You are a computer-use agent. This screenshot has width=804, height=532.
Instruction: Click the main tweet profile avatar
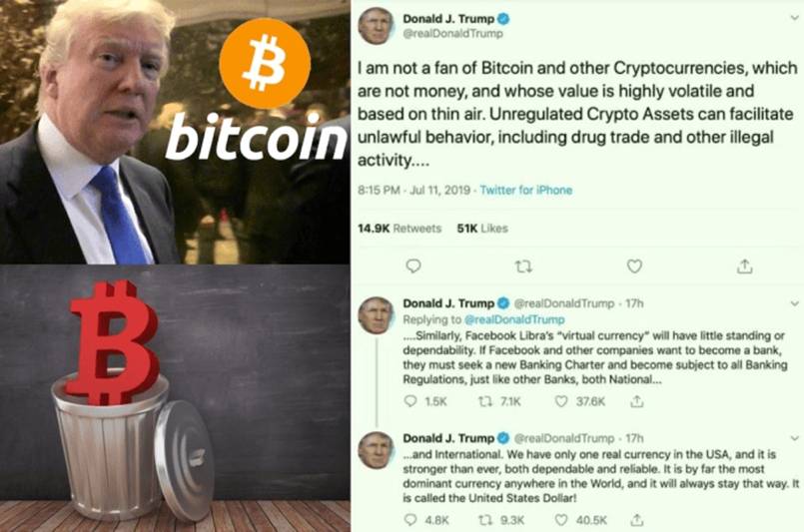coord(376,26)
